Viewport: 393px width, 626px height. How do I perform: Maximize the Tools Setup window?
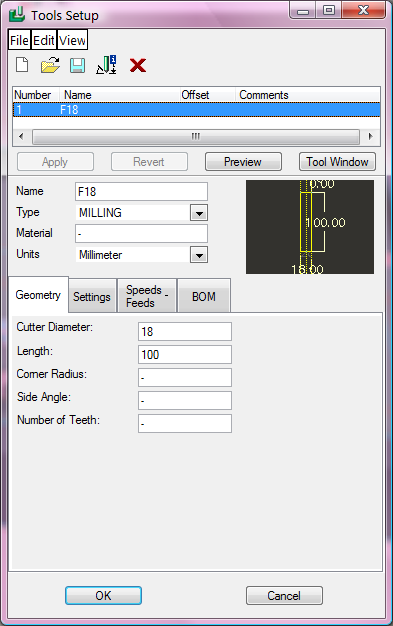(x=329, y=10)
